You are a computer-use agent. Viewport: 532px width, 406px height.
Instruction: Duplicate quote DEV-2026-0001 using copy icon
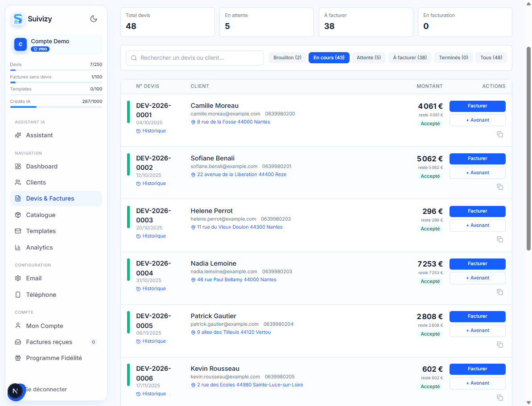tap(500, 134)
